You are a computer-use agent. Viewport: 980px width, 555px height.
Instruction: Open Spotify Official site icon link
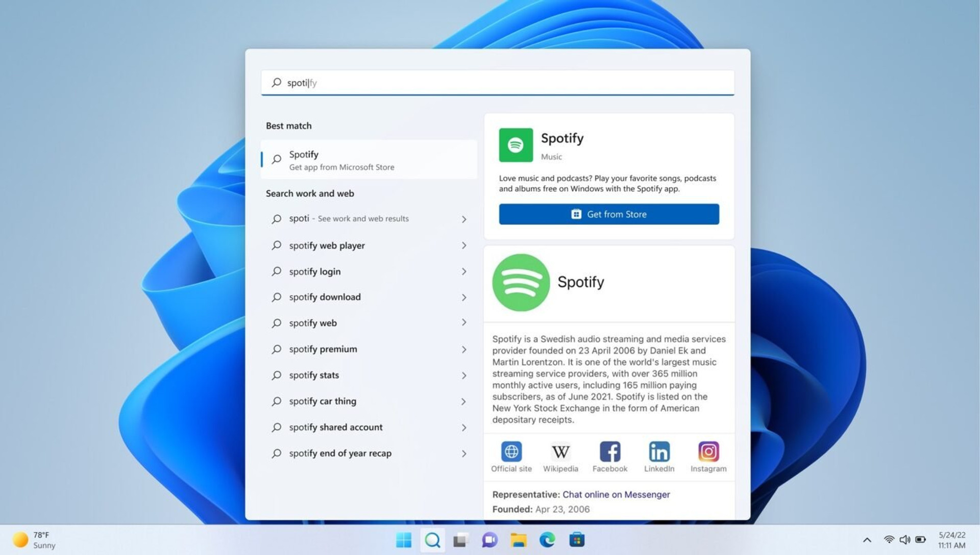(x=511, y=451)
